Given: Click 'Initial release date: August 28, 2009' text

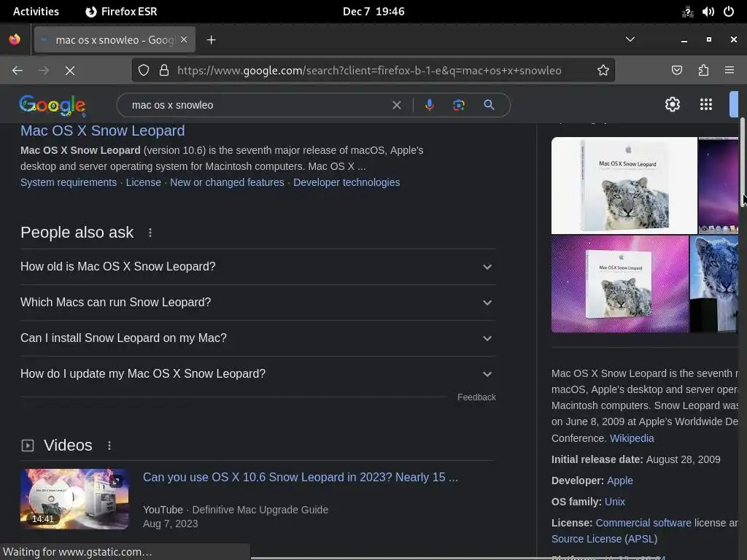Looking at the screenshot, I should tap(635, 459).
